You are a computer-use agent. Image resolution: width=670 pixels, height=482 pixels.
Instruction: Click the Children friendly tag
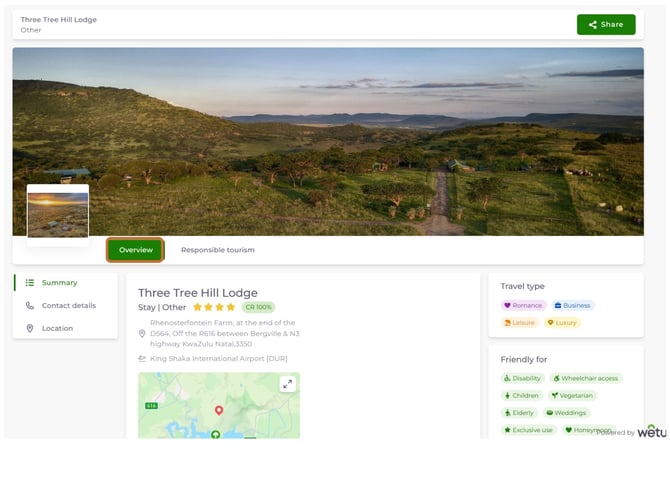coord(521,395)
